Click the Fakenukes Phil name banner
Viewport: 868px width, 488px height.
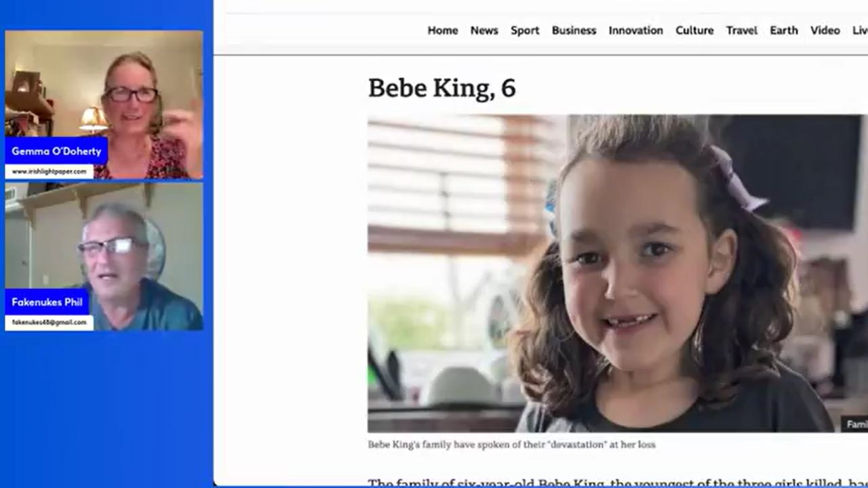pos(47,302)
